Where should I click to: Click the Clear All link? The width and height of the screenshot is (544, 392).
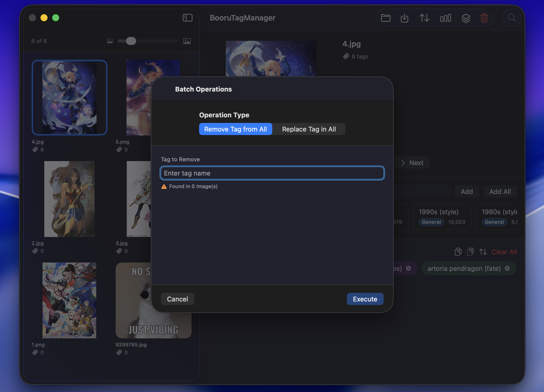tap(504, 252)
